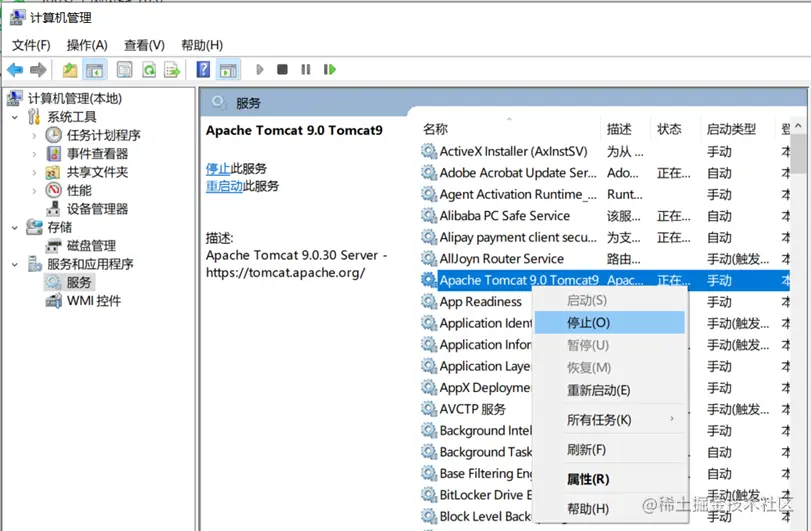Select the ActiveX Installer (AxInstSV) service row
Image resolution: width=811 pixels, height=531 pixels.
click(x=605, y=151)
